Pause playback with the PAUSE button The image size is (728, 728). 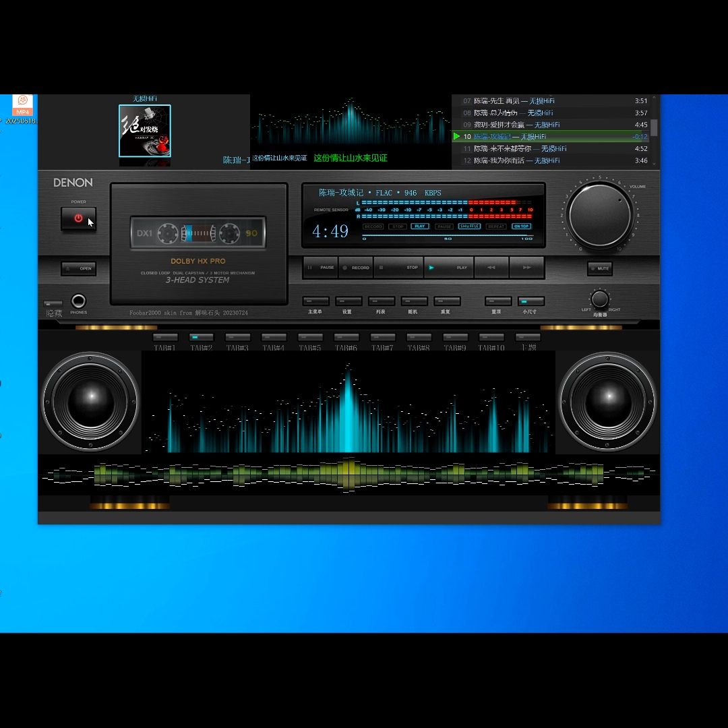(x=321, y=268)
